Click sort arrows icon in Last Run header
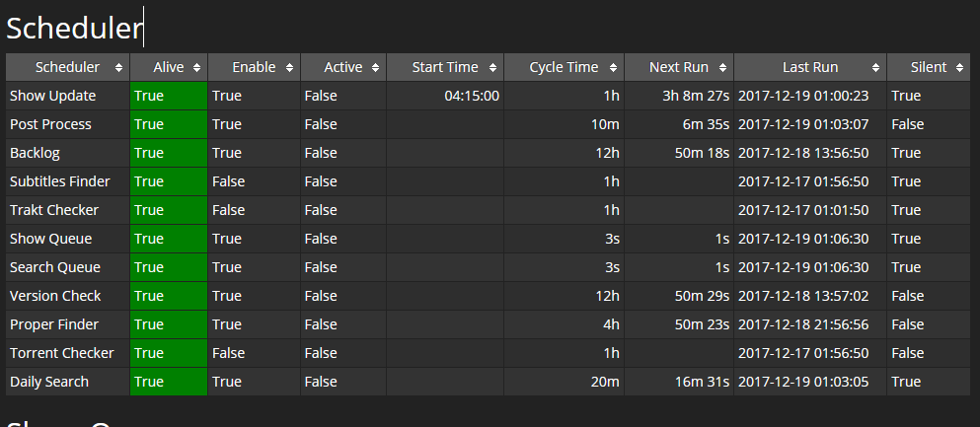Viewport: 980px width, 427px height. click(874, 68)
